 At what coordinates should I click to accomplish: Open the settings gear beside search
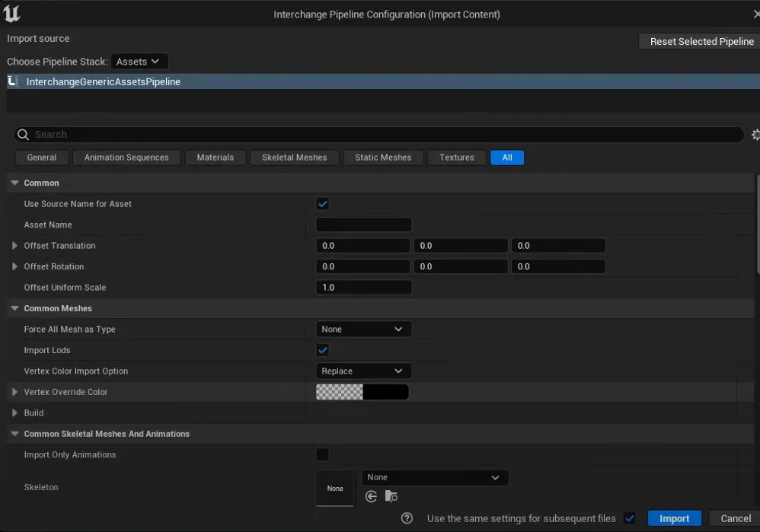click(755, 135)
